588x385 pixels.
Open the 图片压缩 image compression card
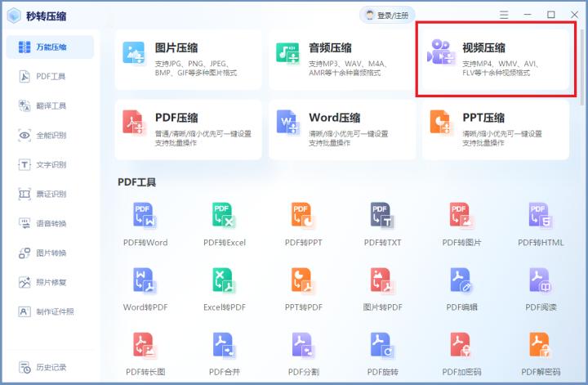pos(189,60)
